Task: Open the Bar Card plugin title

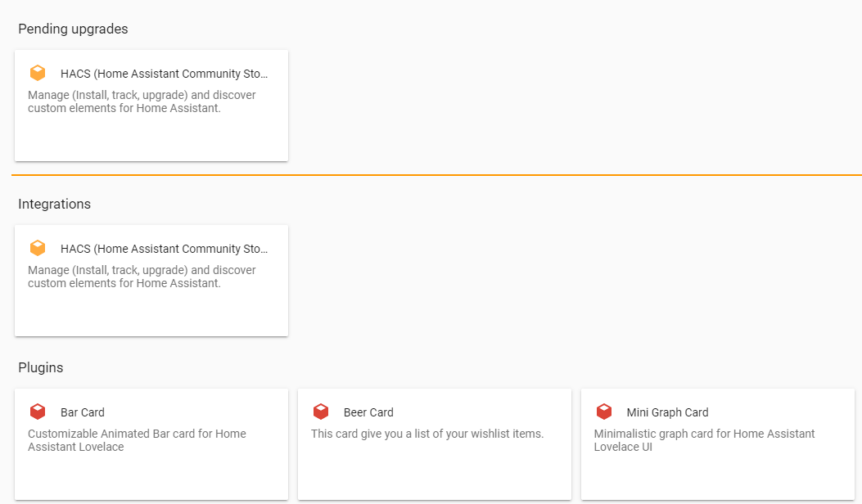Action: point(83,412)
